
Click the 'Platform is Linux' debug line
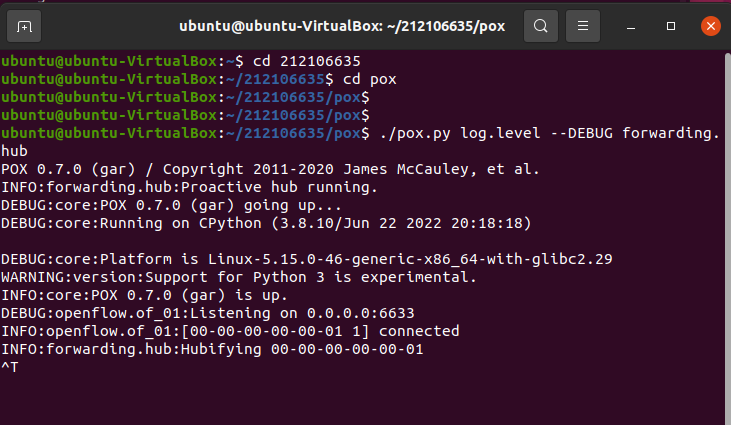tap(305, 258)
